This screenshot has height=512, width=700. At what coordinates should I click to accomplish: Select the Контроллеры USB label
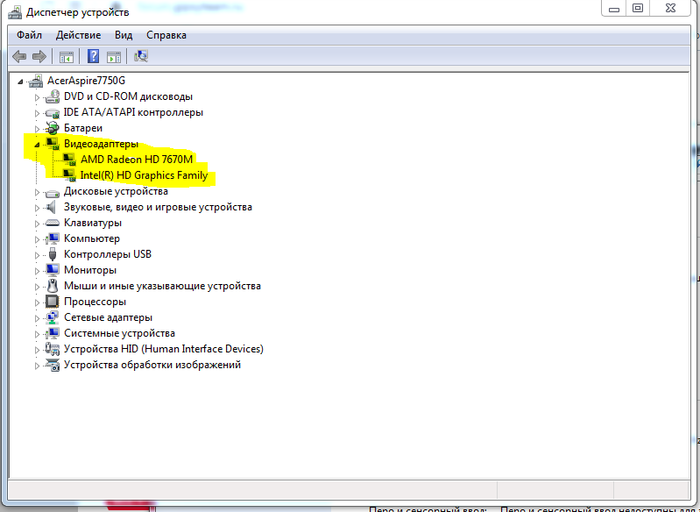108,254
